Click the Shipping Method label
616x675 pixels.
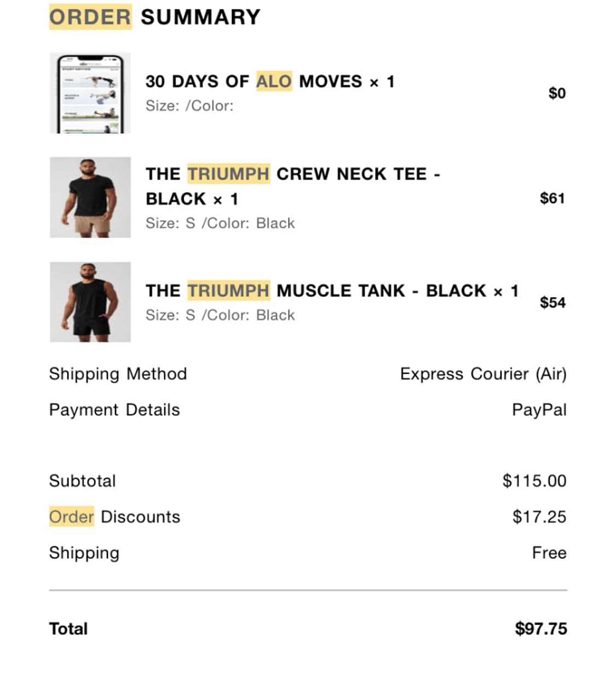coord(118,374)
